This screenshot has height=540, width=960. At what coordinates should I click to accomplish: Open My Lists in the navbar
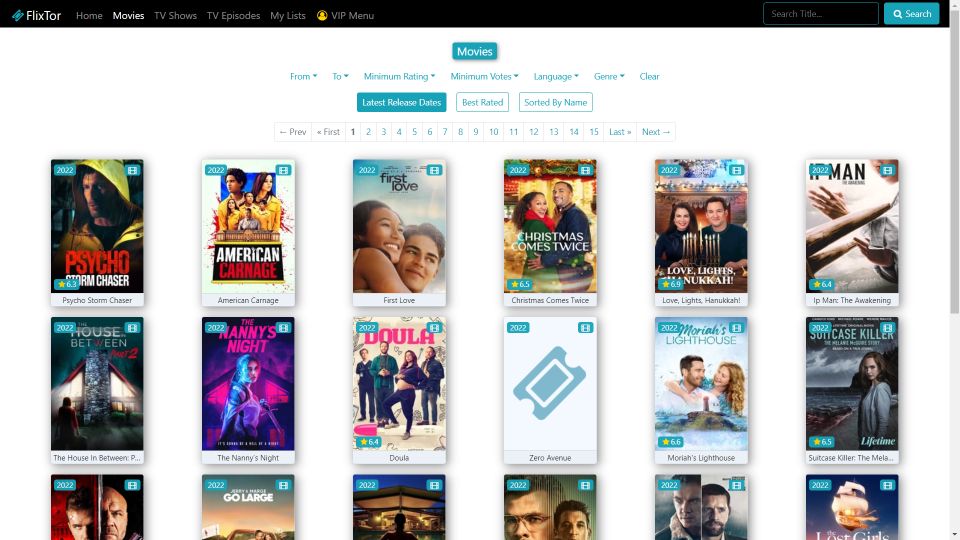click(x=288, y=15)
